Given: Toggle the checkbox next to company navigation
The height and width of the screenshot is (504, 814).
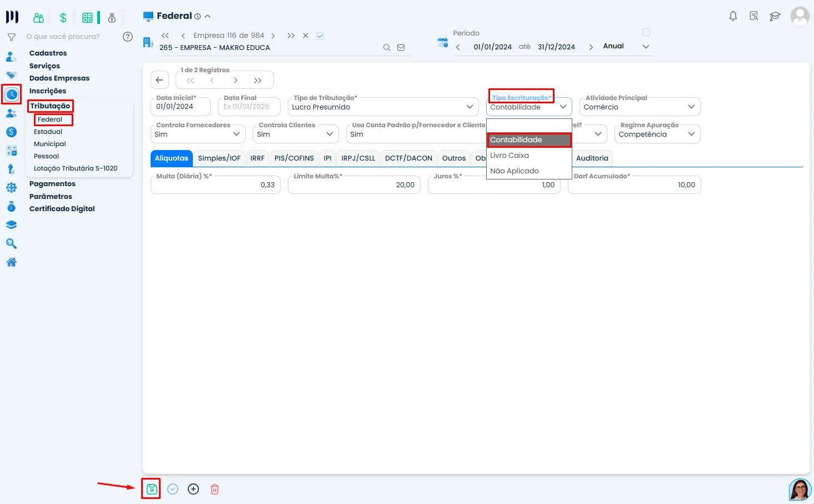Looking at the screenshot, I should pyautogui.click(x=320, y=36).
